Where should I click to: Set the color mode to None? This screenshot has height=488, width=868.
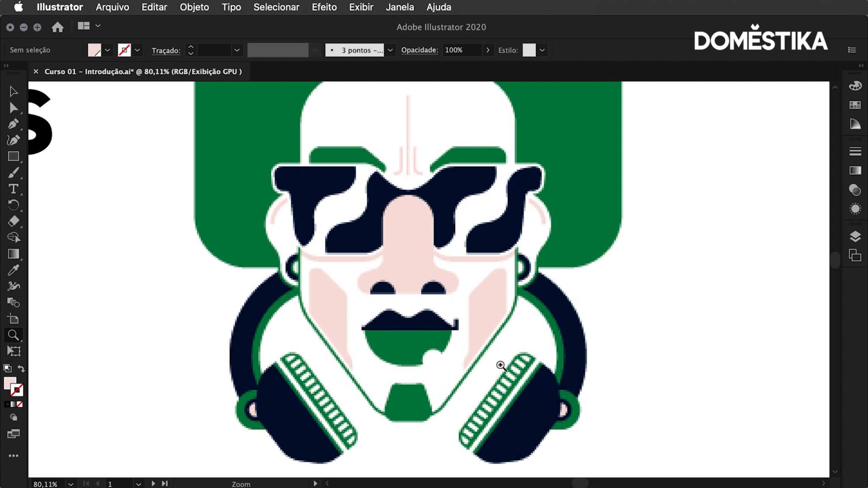20,404
